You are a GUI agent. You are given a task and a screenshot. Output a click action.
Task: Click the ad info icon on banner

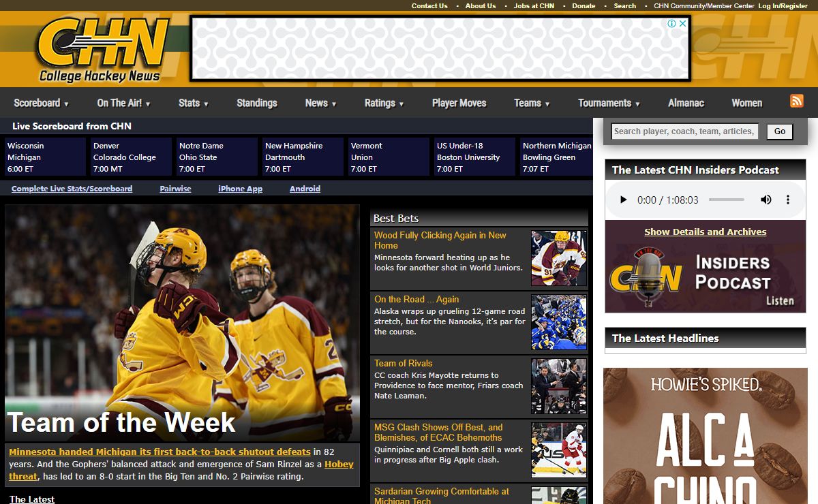pyautogui.click(x=671, y=23)
